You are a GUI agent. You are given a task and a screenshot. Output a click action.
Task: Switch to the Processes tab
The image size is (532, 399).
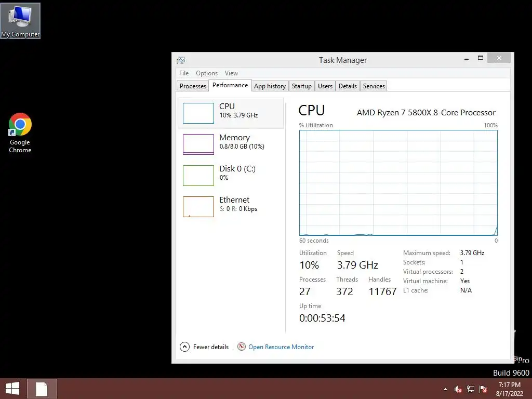point(193,86)
